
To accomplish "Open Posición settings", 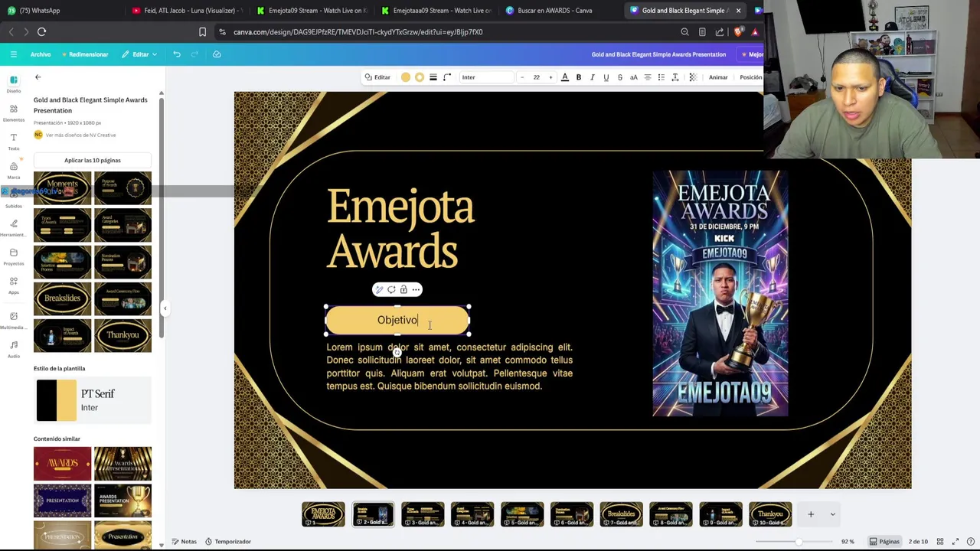I will pos(750,77).
